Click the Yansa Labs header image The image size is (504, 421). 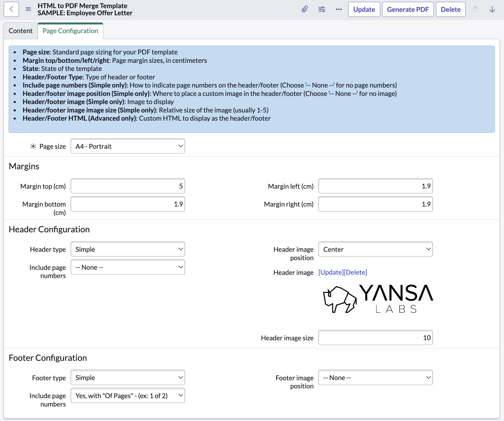point(378,299)
